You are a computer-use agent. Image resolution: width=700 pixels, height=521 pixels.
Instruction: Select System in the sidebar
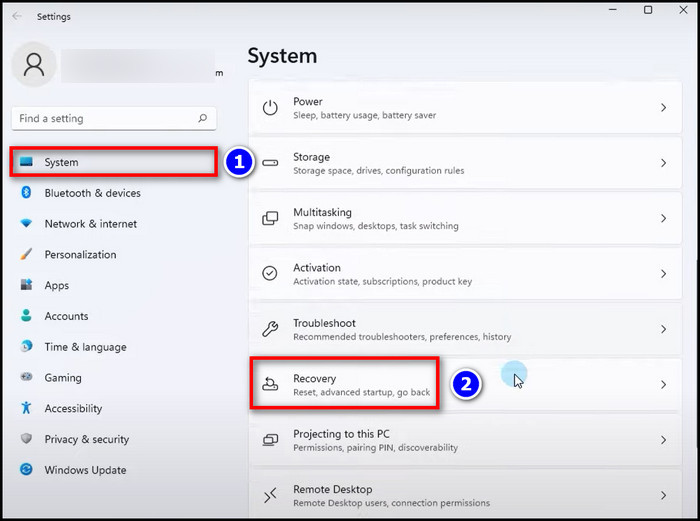pos(114,162)
